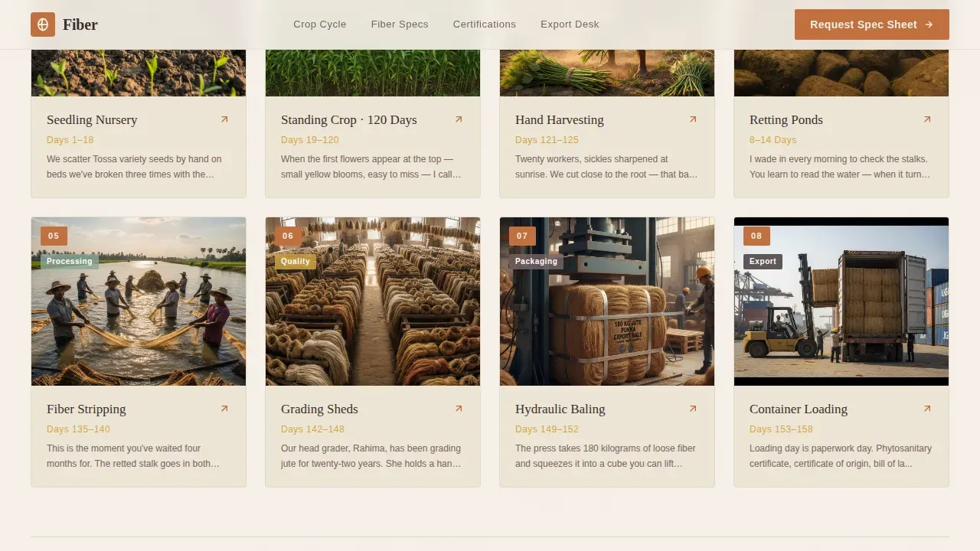Click 'The press takes 180 kilograms' text
This screenshot has width=980, height=551.
coord(606,456)
